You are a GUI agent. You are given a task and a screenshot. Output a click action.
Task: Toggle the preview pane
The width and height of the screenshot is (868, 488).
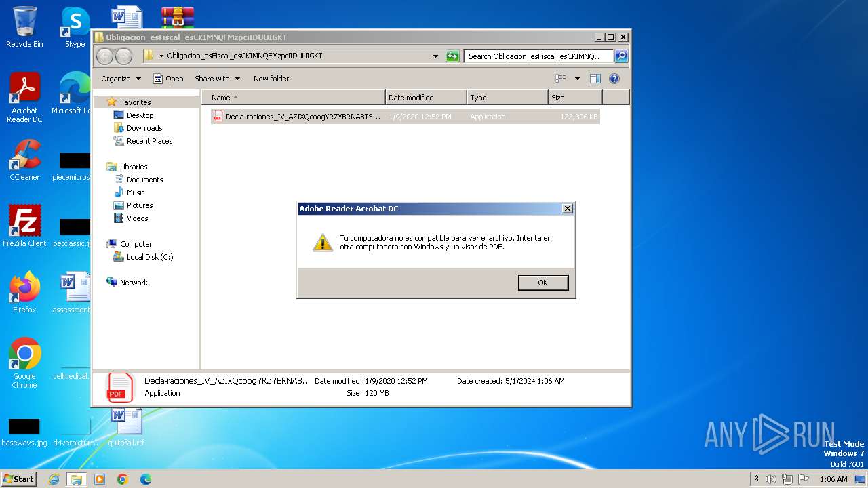point(595,79)
